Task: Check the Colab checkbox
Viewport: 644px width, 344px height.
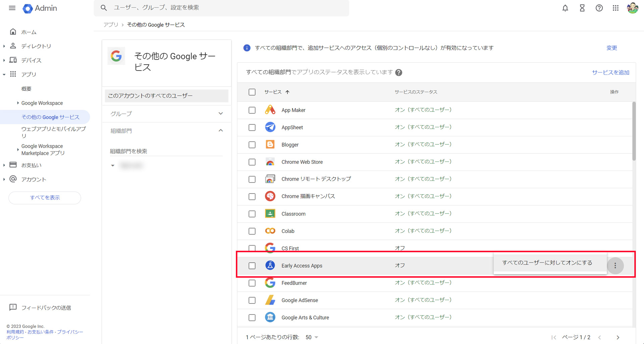Action: (x=252, y=231)
